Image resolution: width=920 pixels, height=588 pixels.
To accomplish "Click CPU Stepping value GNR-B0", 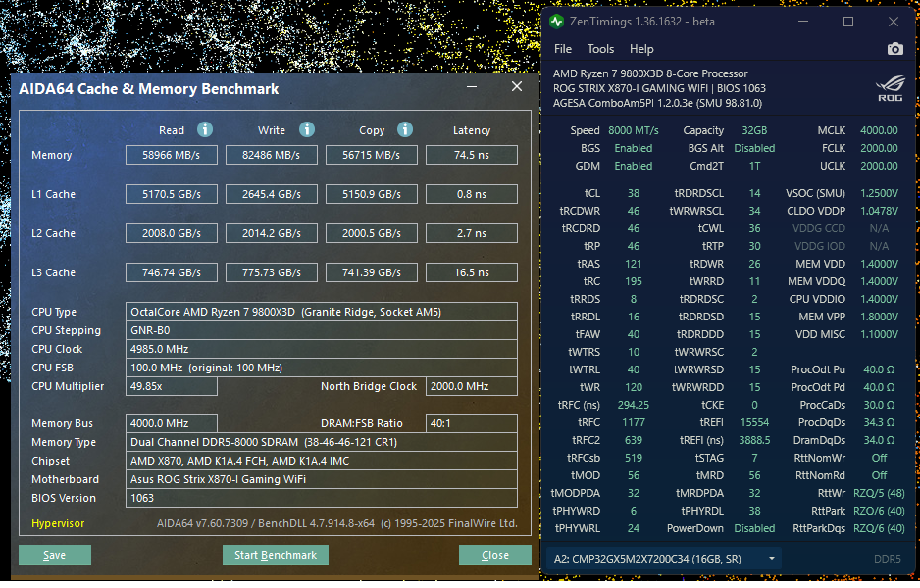I will point(322,330).
